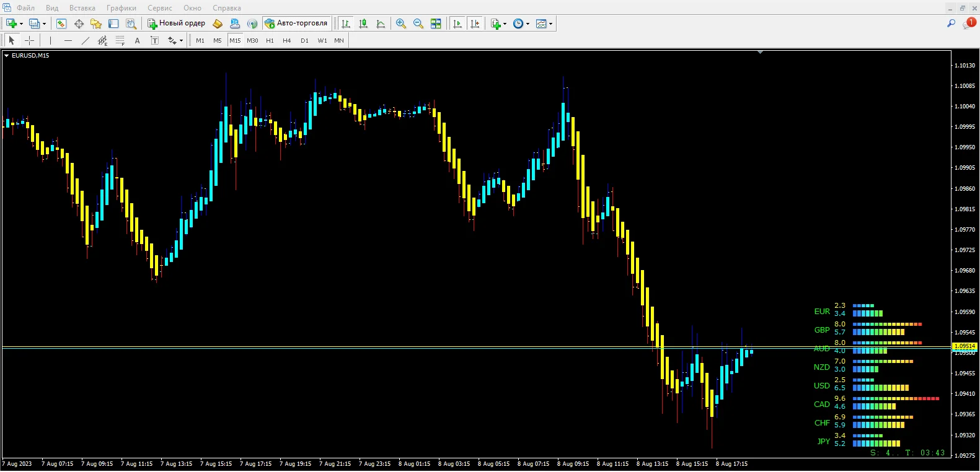Open the Файл menu
Viewport: 980px width, 472px height.
[25, 8]
